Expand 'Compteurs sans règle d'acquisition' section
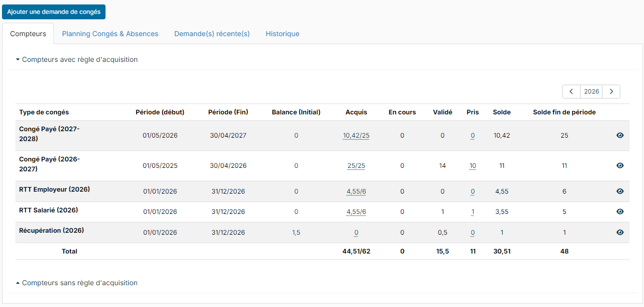 77,283
